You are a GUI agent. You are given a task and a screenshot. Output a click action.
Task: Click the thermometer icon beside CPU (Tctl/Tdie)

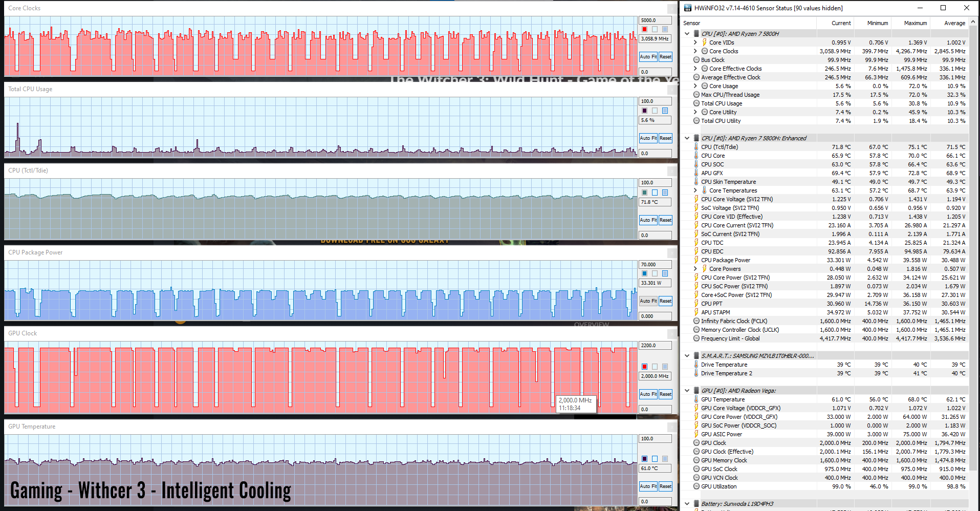tap(696, 147)
